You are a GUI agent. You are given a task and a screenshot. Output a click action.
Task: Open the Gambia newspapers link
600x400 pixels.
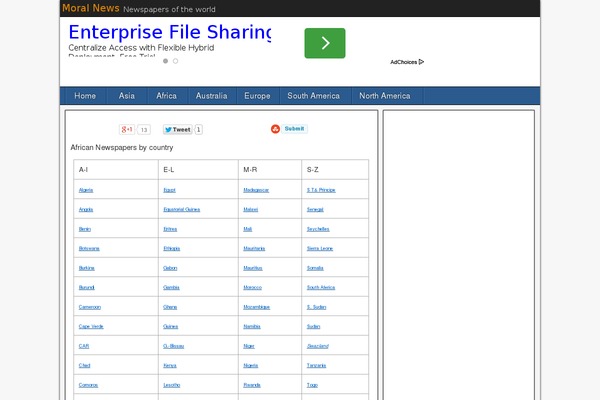(171, 288)
